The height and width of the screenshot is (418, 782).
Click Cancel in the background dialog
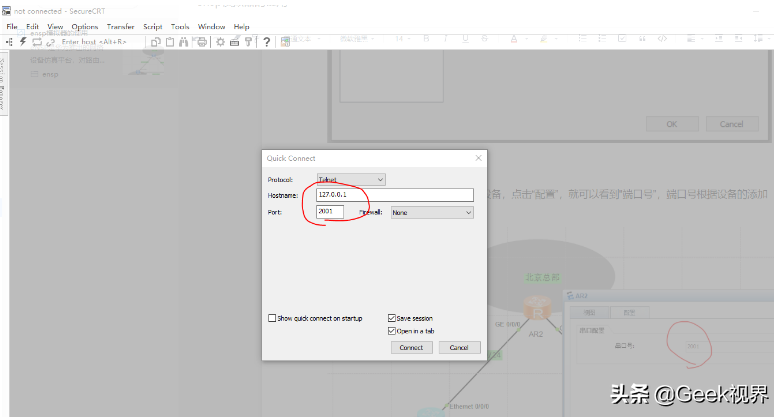(732, 124)
